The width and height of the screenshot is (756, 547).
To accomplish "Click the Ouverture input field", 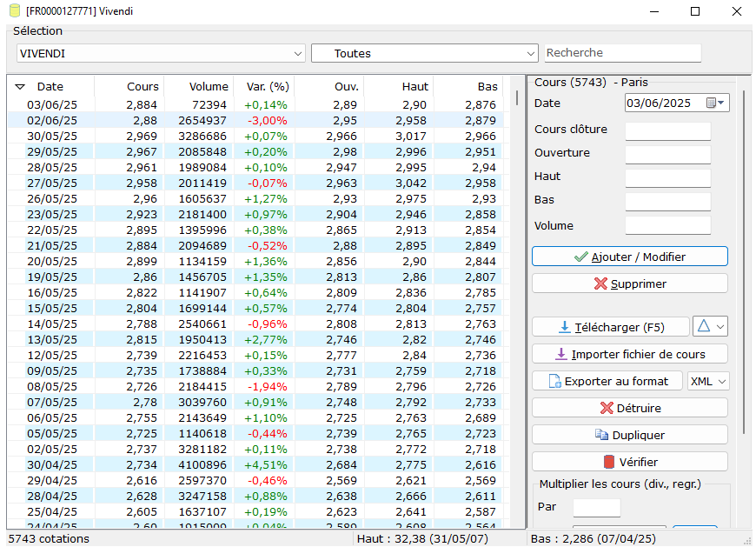I will tap(667, 154).
